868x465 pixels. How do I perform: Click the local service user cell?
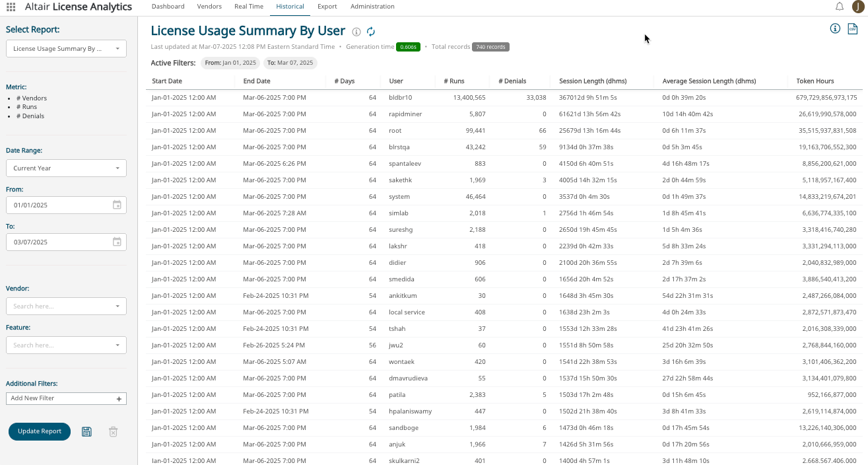point(407,312)
